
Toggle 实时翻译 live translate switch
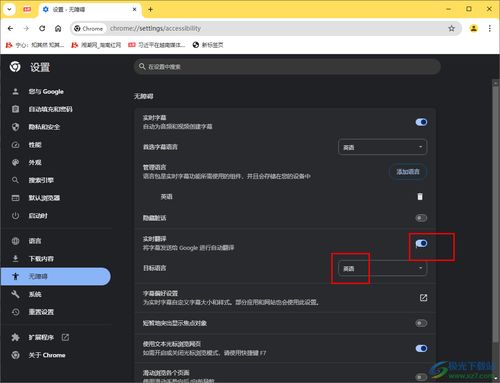click(421, 244)
